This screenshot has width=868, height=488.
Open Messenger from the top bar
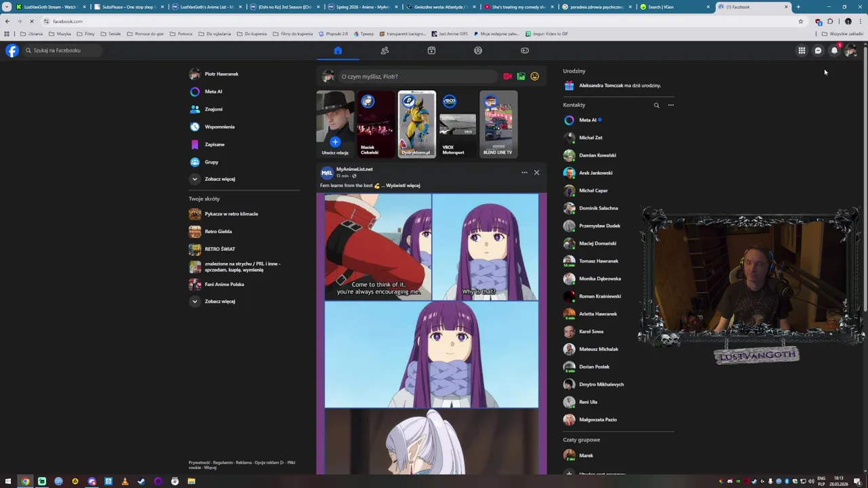(818, 50)
